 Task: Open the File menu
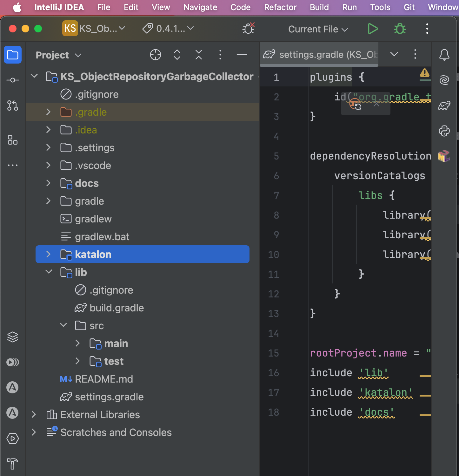coord(103,7)
